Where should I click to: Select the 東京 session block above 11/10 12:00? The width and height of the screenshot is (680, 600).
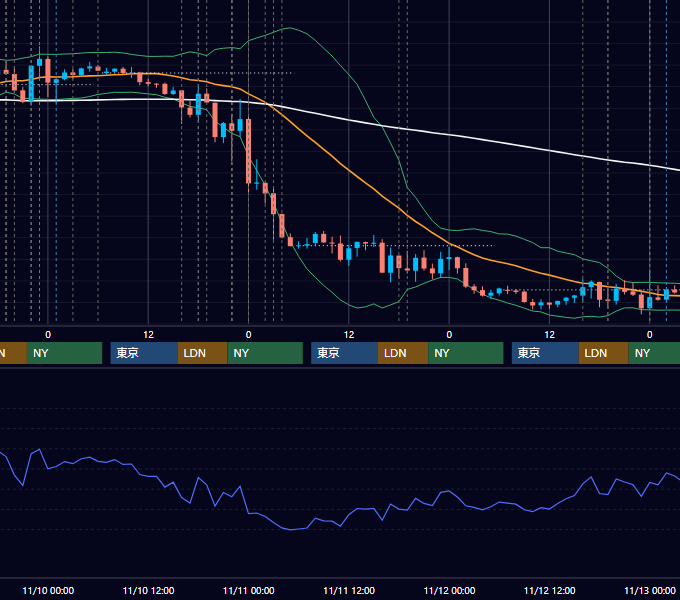coord(144,353)
